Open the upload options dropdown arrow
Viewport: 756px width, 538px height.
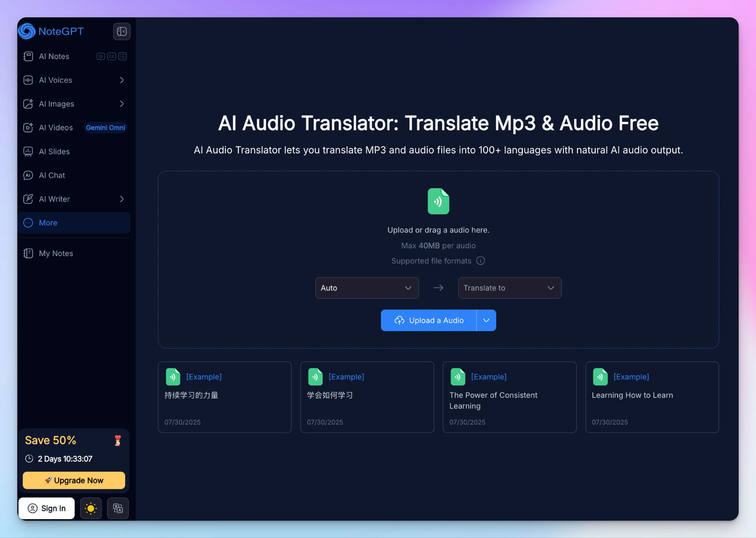click(x=487, y=320)
